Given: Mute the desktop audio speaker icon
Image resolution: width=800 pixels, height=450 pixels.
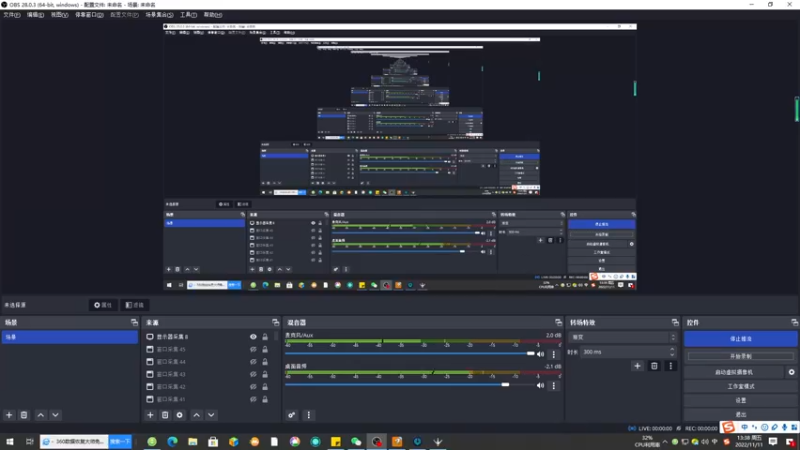Looking at the screenshot, I should pyautogui.click(x=540, y=386).
